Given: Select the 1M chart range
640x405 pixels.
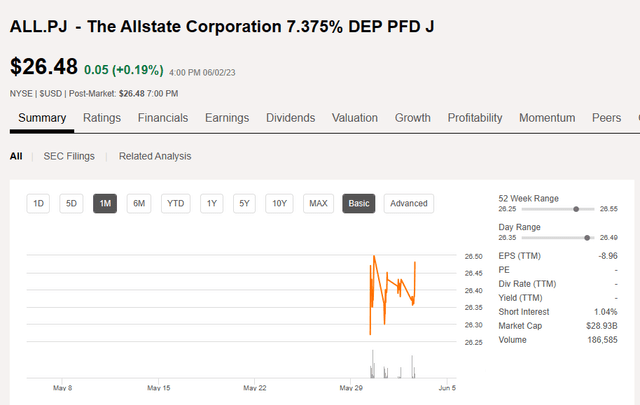Looking at the screenshot, I should [x=105, y=203].
